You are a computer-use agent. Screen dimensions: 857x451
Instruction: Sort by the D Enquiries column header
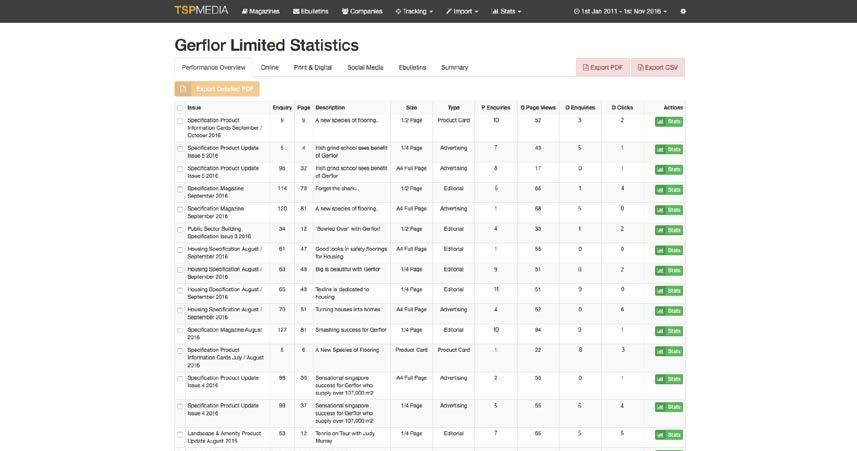tap(580, 108)
